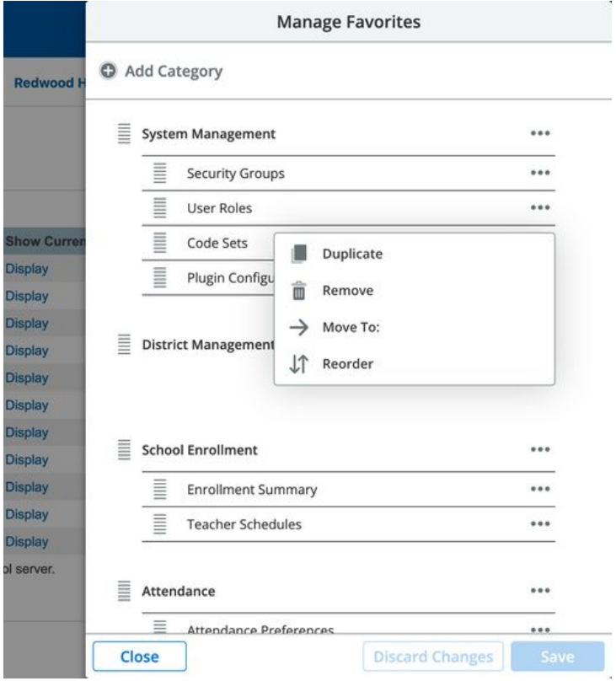Open System Management more options menu
The width and height of the screenshot is (616, 681).
pos(539,134)
